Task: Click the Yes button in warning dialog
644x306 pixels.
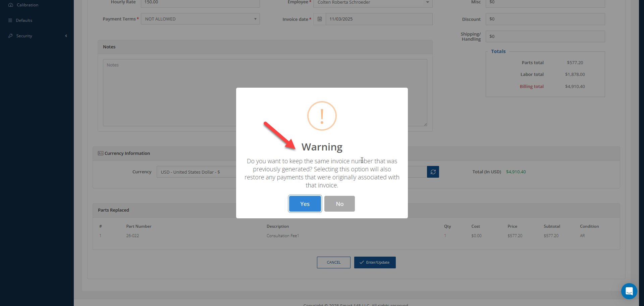Action: (305, 204)
